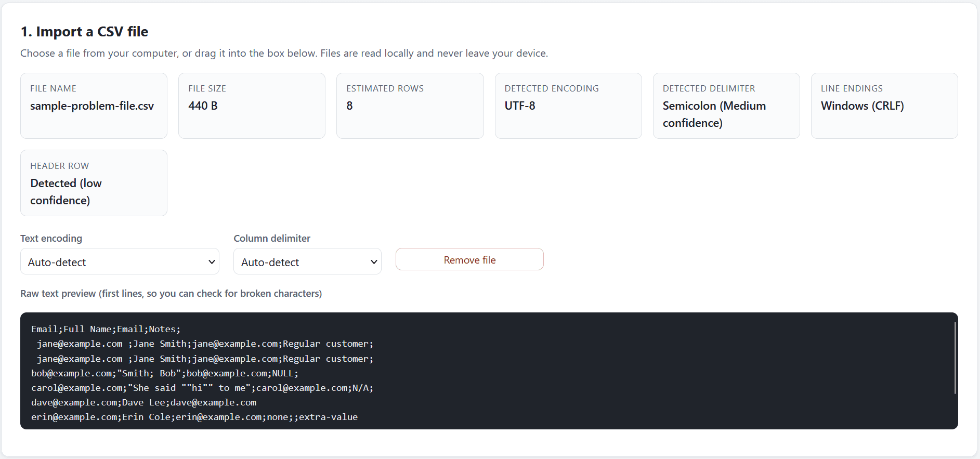
Task: Select file name sample-problem-file.csv
Action: tap(92, 106)
